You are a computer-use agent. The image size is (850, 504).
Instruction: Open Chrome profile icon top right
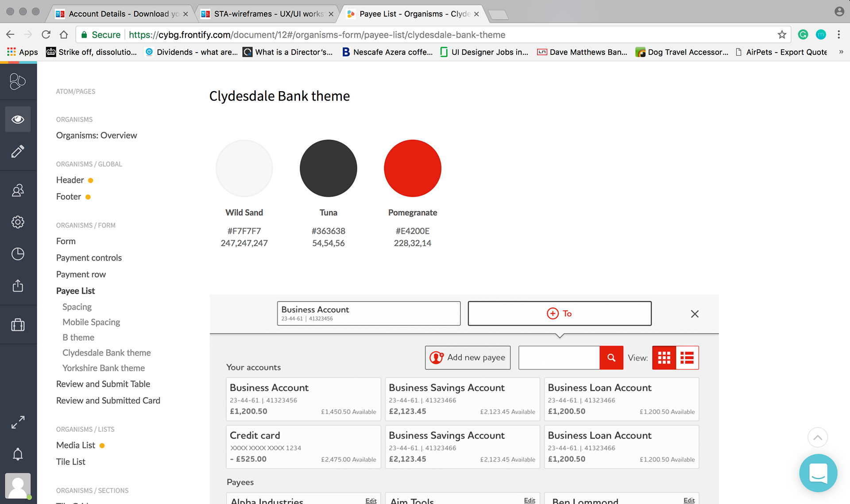click(x=839, y=12)
